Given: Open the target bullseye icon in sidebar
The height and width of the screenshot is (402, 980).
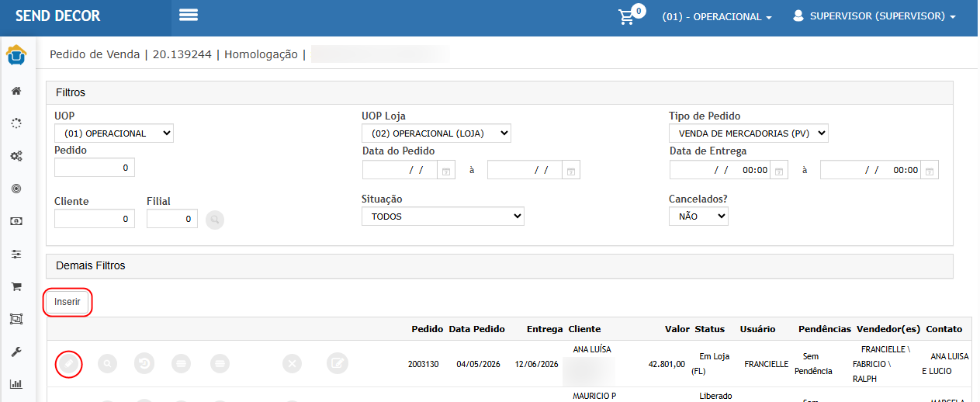Looking at the screenshot, I should (16, 189).
